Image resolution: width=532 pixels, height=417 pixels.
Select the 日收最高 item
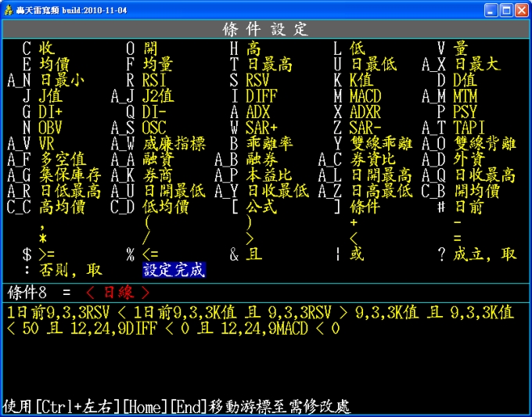point(485,175)
